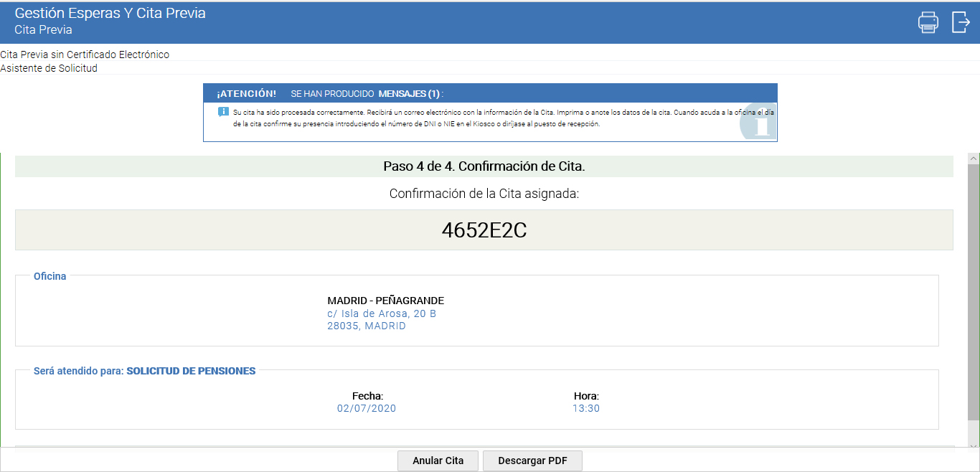980x472 pixels.
Task: Cancel appointment with Anular Cita button
Action: (x=438, y=461)
